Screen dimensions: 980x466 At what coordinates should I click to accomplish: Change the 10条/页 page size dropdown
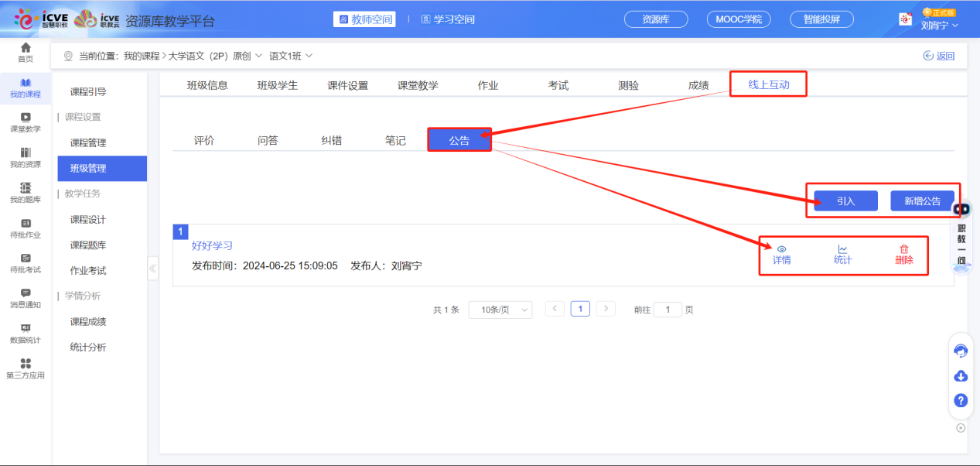pyautogui.click(x=500, y=309)
